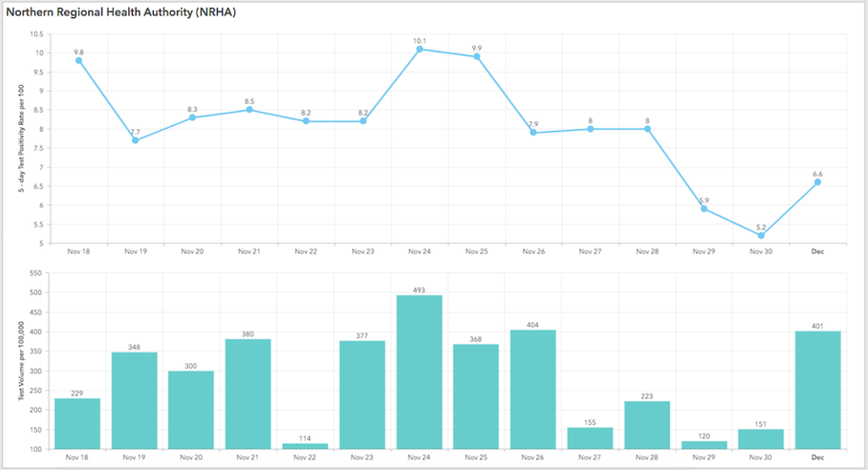Click the Nov 20 bar showing 300
Screen dimensions: 868x470
click(191, 409)
